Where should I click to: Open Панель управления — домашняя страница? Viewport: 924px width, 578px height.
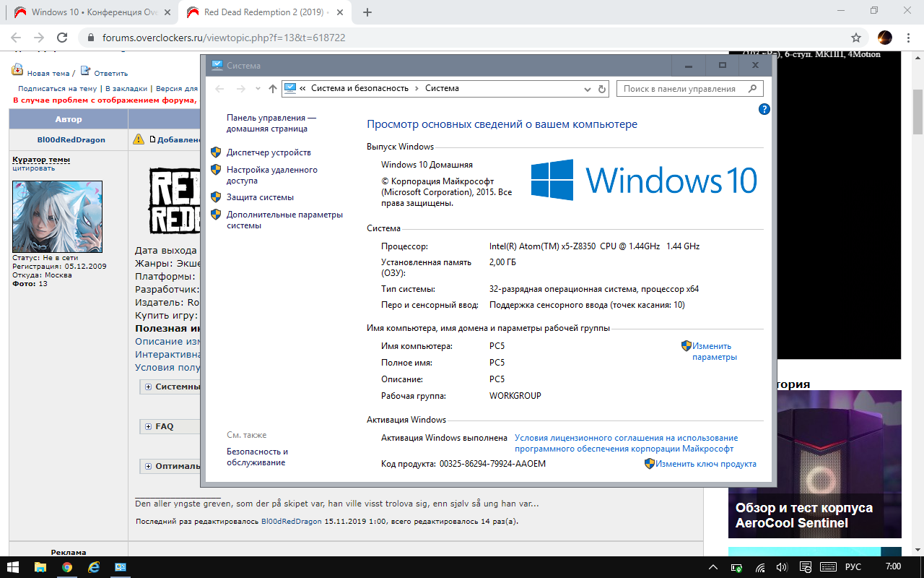[x=271, y=123]
